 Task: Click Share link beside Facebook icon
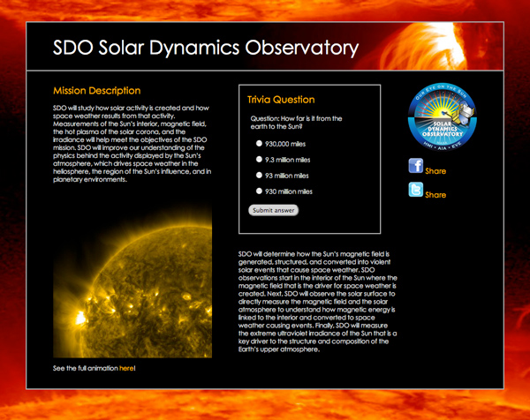(435, 171)
